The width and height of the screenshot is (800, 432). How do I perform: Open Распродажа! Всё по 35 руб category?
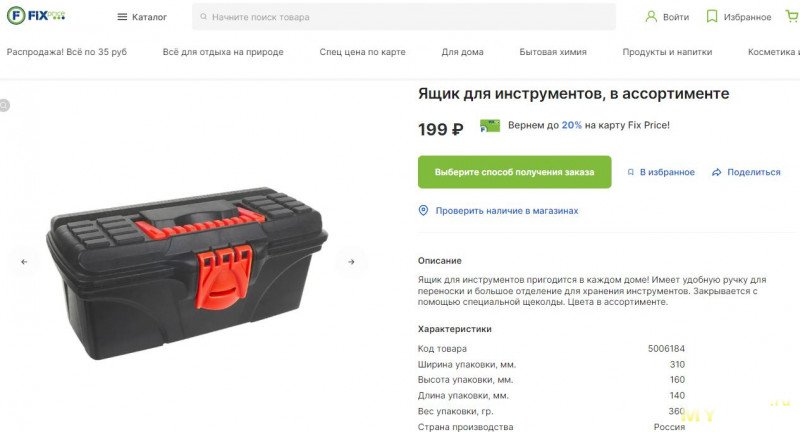(67, 52)
